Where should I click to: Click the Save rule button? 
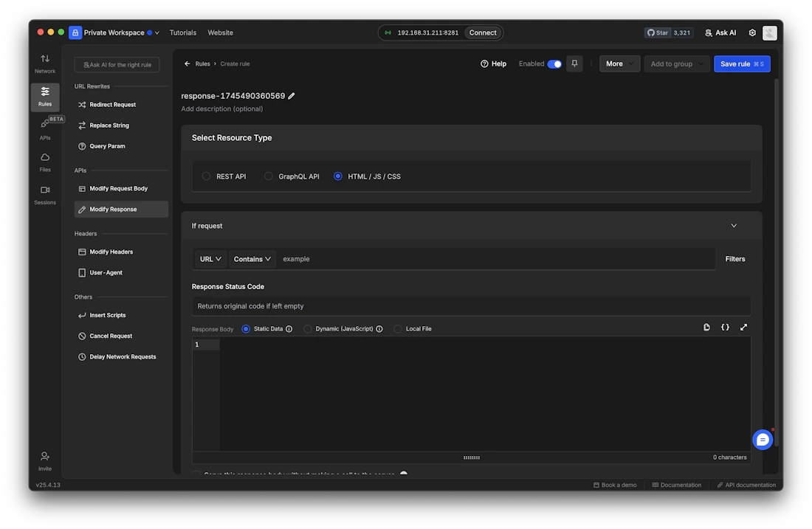(741, 63)
